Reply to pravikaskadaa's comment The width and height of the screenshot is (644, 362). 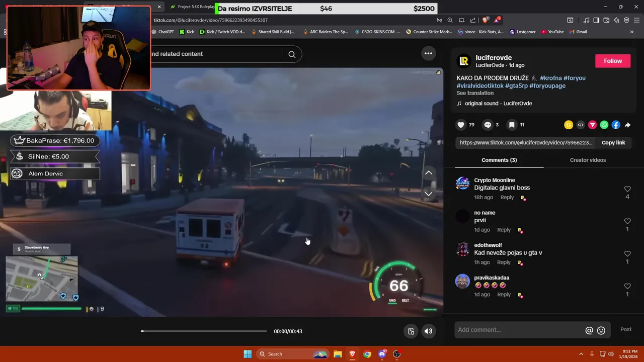point(504,295)
